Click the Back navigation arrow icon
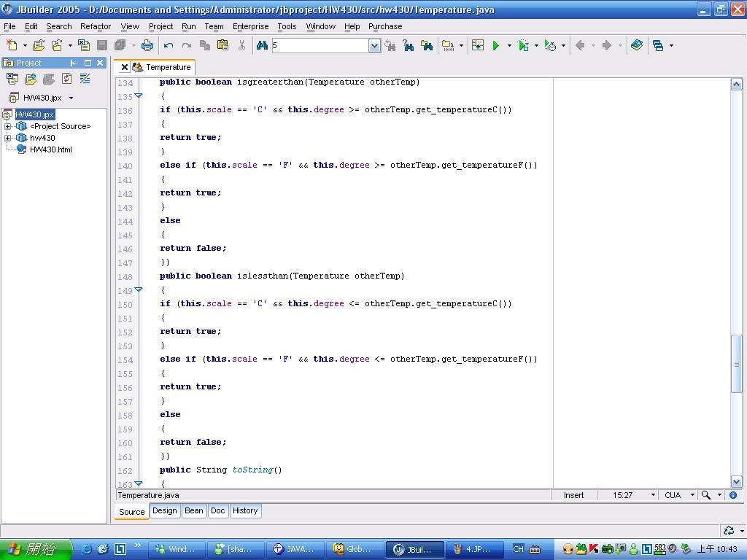 pyautogui.click(x=580, y=45)
